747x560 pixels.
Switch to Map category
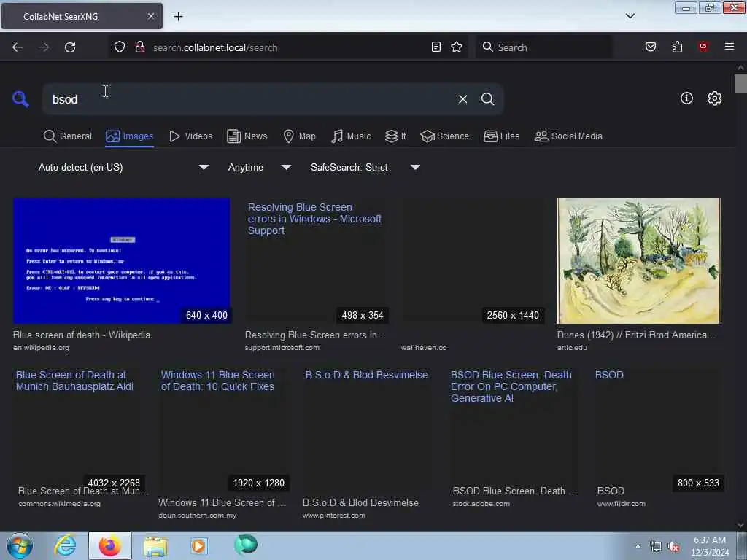click(x=299, y=136)
